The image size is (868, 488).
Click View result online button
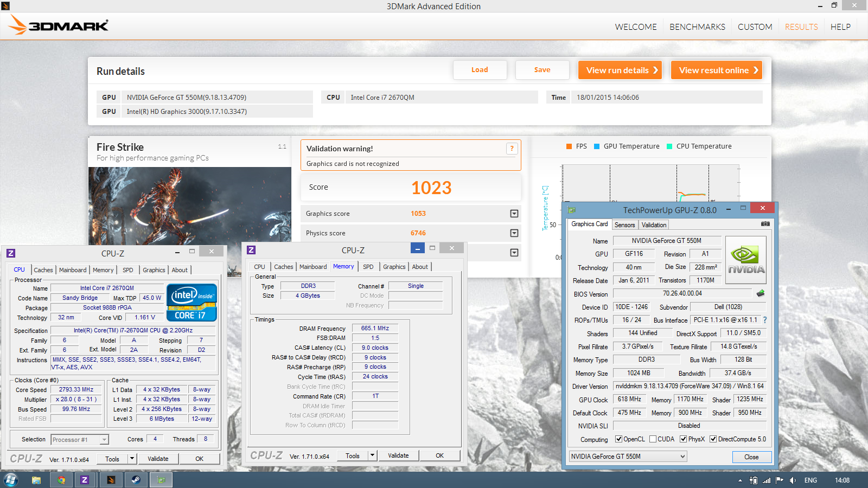pyautogui.click(x=717, y=70)
